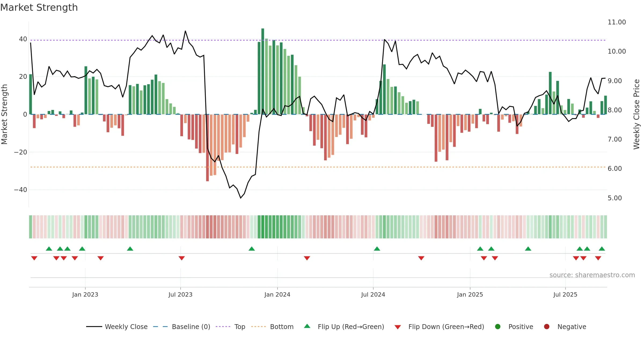Click the 0 Market Strength axis label

(x=25, y=114)
